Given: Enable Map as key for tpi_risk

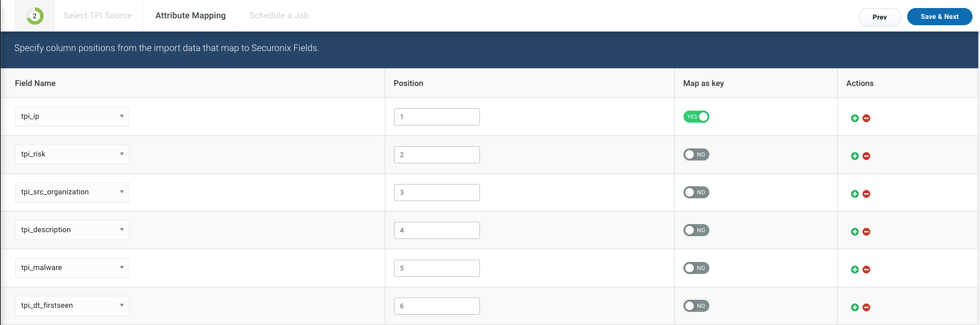Looking at the screenshot, I should coord(696,154).
